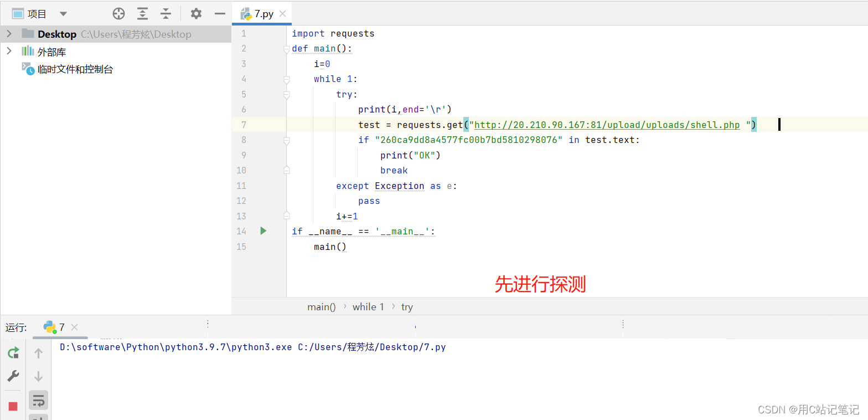Viewport: 868px width, 420px height.
Task: Close the run tab 7
Action: point(75,327)
